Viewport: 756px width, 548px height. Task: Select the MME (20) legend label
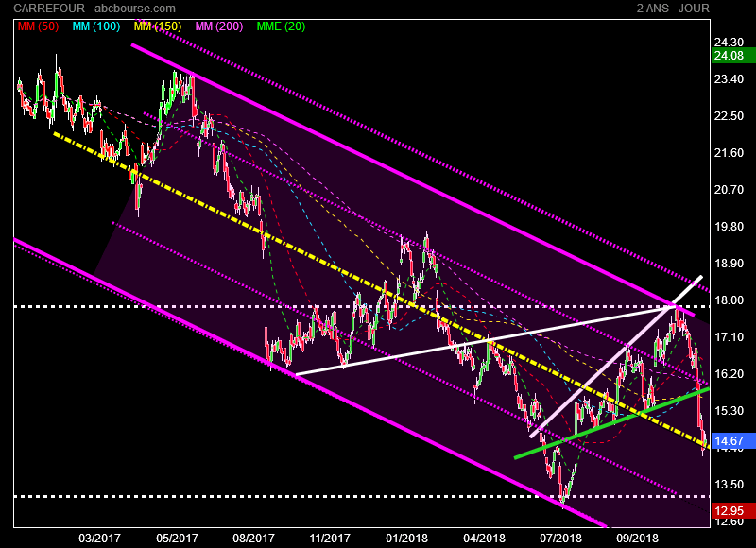281,26
